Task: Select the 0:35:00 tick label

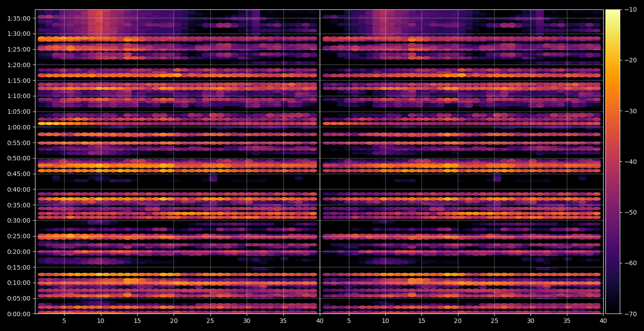Action: [x=19, y=205]
